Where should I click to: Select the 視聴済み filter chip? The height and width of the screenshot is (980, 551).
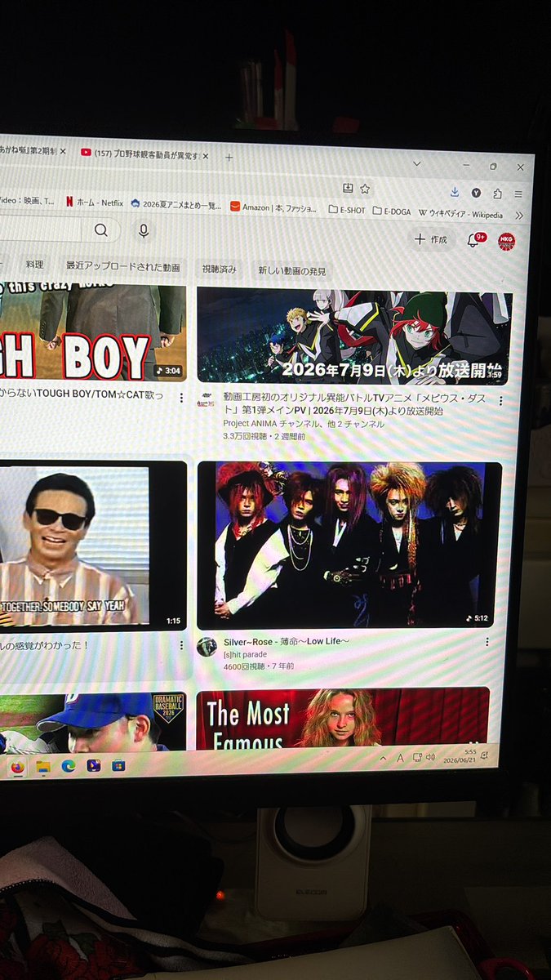[x=219, y=269]
